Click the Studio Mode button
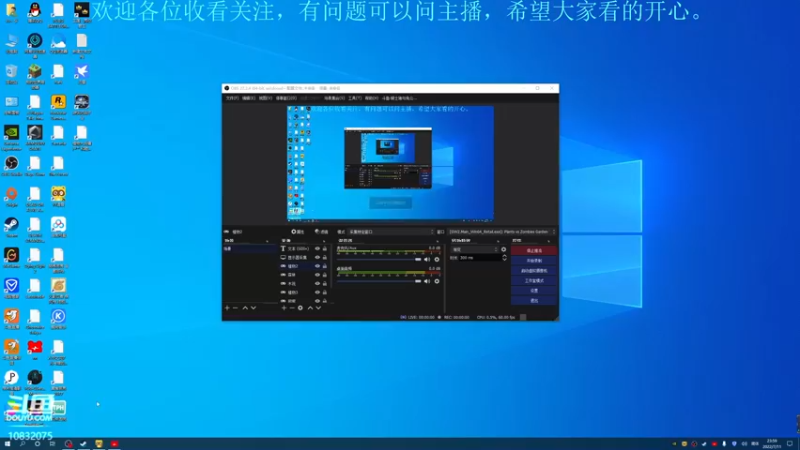The width and height of the screenshot is (800, 450). click(x=534, y=281)
